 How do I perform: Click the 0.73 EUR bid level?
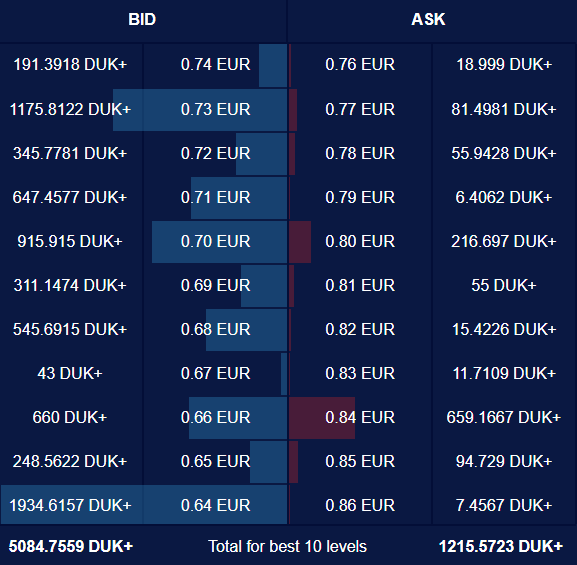pos(215,109)
